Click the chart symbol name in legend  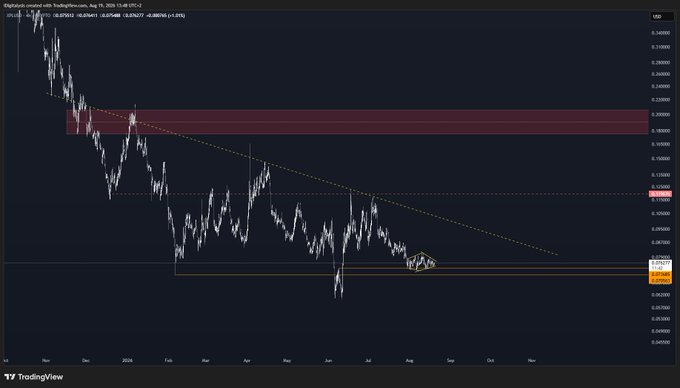click(14, 16)
